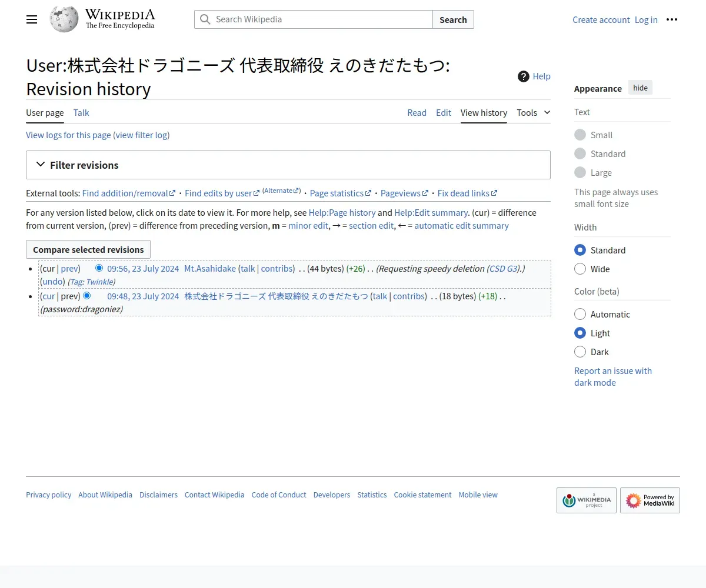The width and height of the screenshot is (706, 588).
Task: Open the Page statistics link
Action: click(340, 193)
